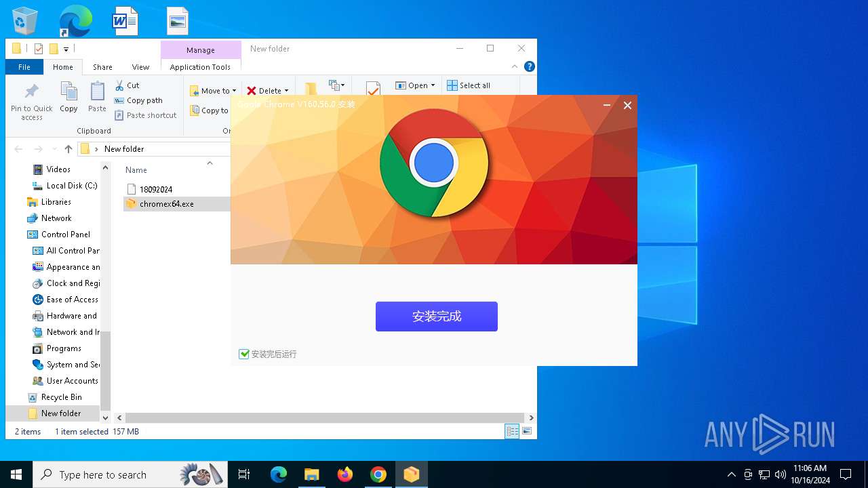Screen dimensions: 868x488
Task: Click the Manage contextual tab
Action: [x=201, y=50]
